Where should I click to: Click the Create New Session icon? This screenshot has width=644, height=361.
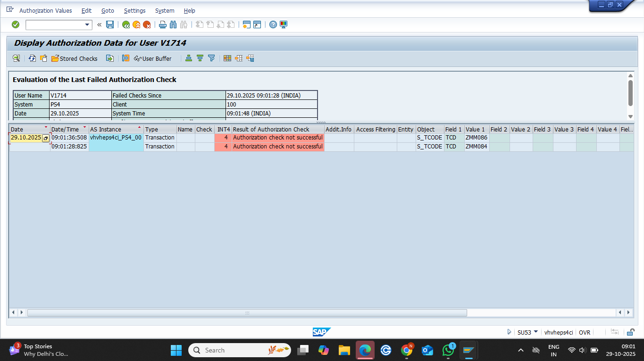[246, 25]
